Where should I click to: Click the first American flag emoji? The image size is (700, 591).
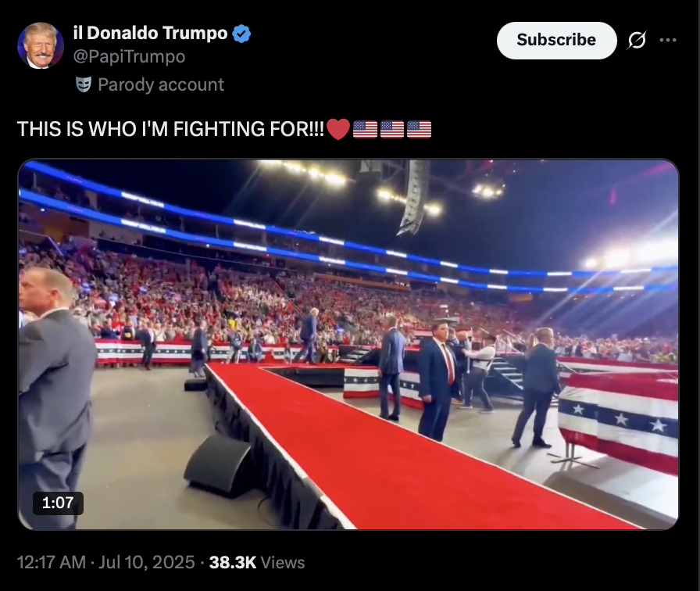coord(365,130)
